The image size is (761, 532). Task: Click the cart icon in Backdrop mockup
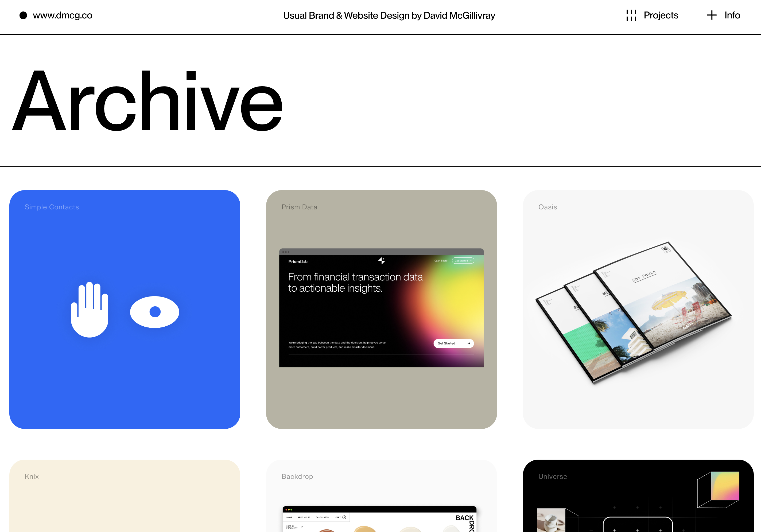click(344, 517)
